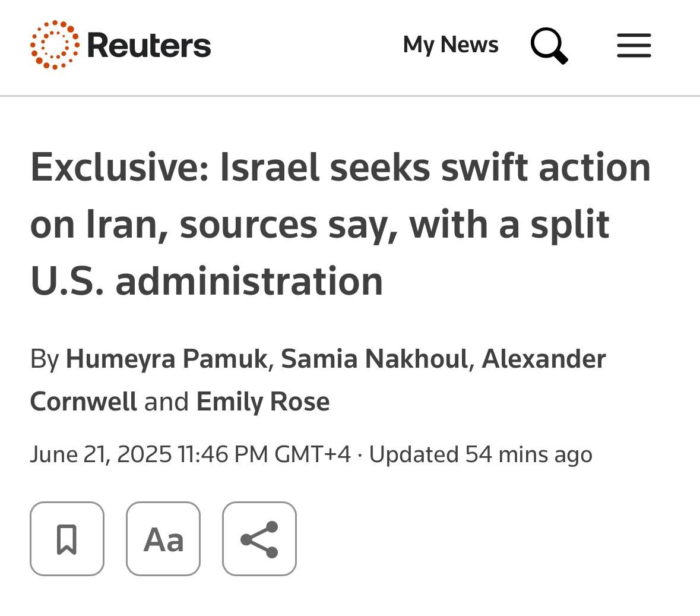Go to My News
The image size is (700, 616).
(451, 45)
